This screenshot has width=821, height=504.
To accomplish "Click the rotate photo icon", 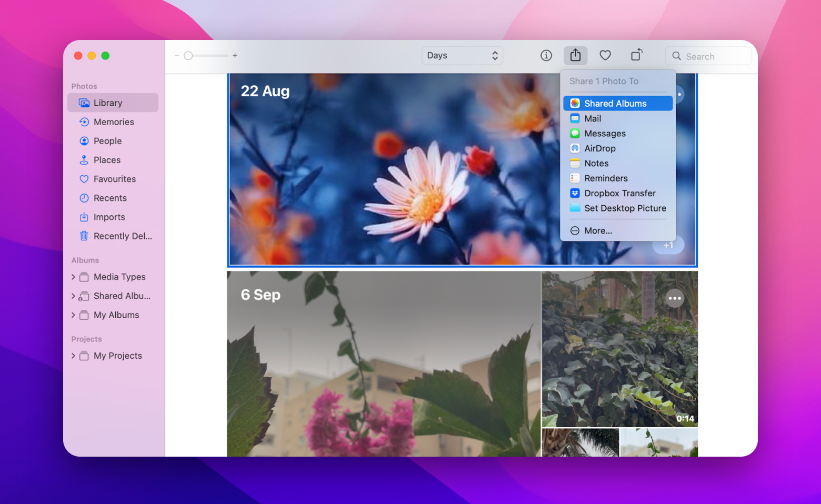I will (636, 55).
